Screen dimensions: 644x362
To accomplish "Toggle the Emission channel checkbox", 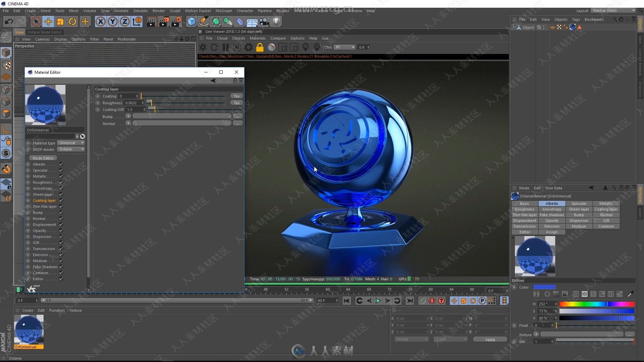I will tap(61, 255).
